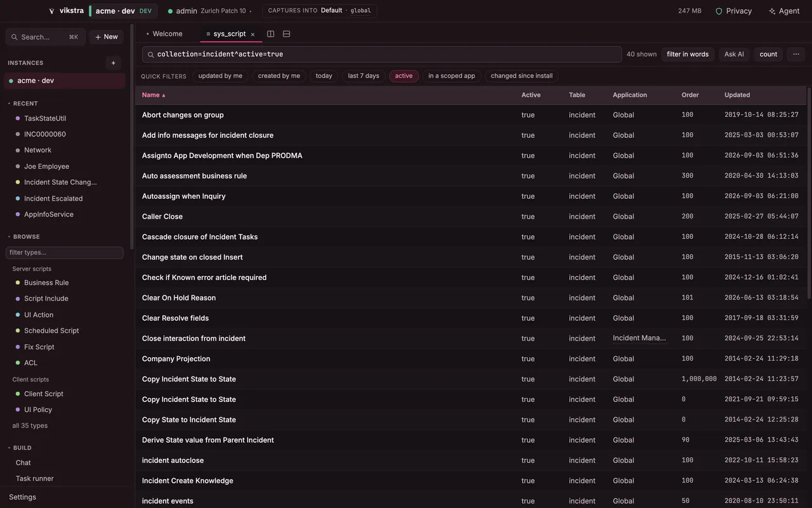Open the 'Caller Close' script record
The image size is (812, 508).
click(162, 217)
